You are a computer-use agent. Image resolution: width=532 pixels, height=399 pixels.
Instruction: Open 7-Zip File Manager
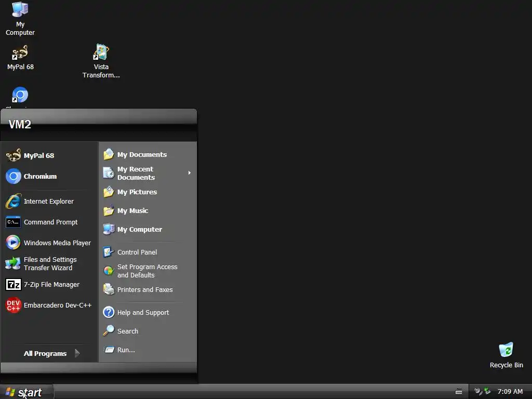(x=49, y=284)
